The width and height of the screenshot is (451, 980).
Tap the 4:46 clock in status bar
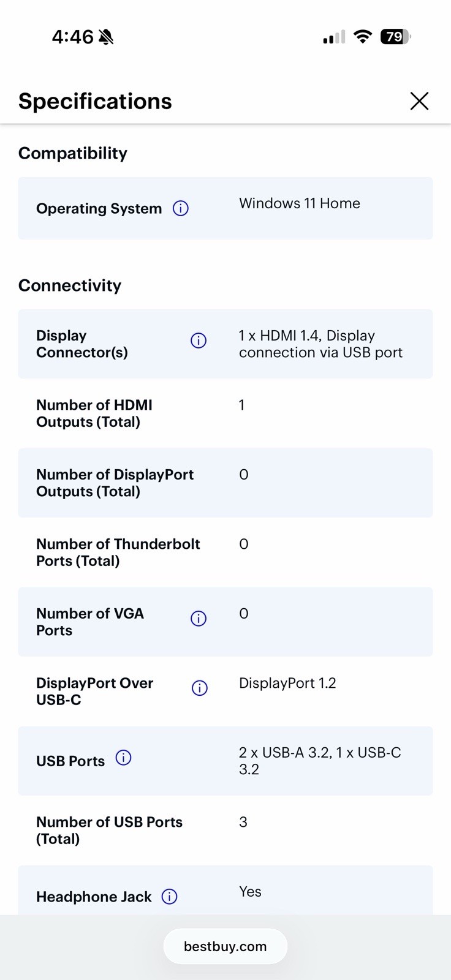(72, 37)
